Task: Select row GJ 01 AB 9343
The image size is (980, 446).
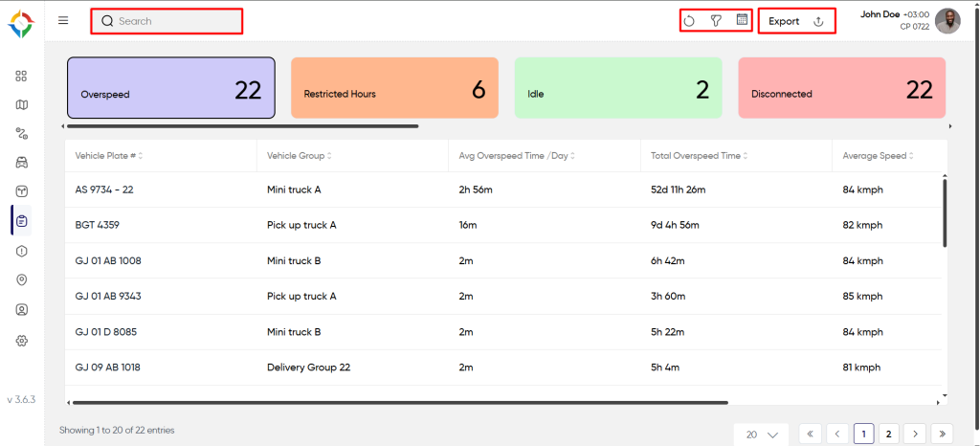Action: tap(503, 296)
